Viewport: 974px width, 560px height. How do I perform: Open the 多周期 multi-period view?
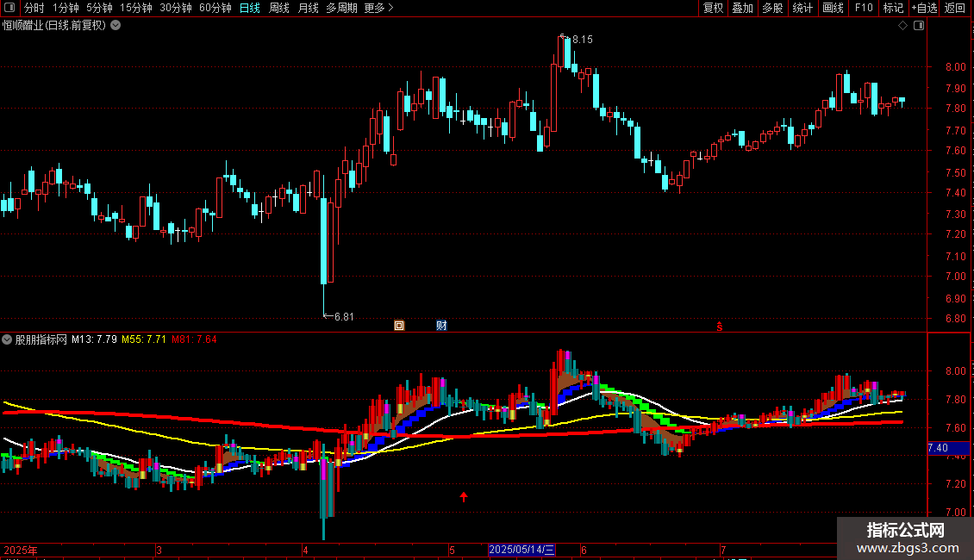341,8
